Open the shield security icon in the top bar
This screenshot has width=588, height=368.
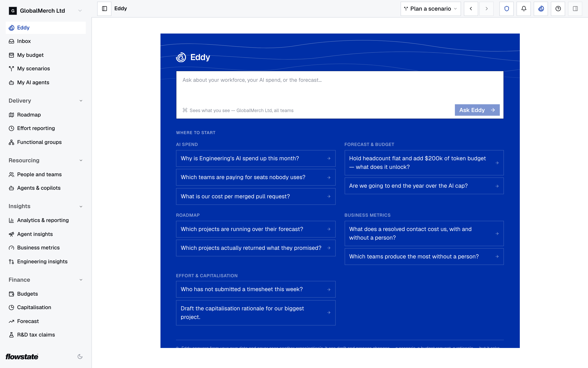[507, 9]
